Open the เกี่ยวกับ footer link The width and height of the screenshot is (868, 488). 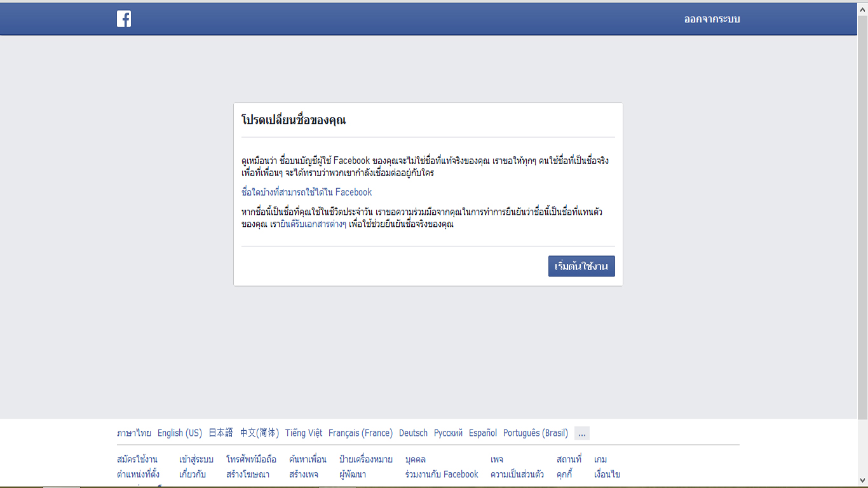[192, 474]
